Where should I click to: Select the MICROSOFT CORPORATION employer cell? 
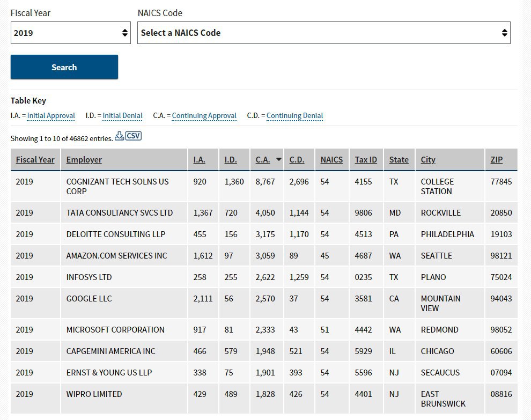pyautogui.click(x=124, y=329)
